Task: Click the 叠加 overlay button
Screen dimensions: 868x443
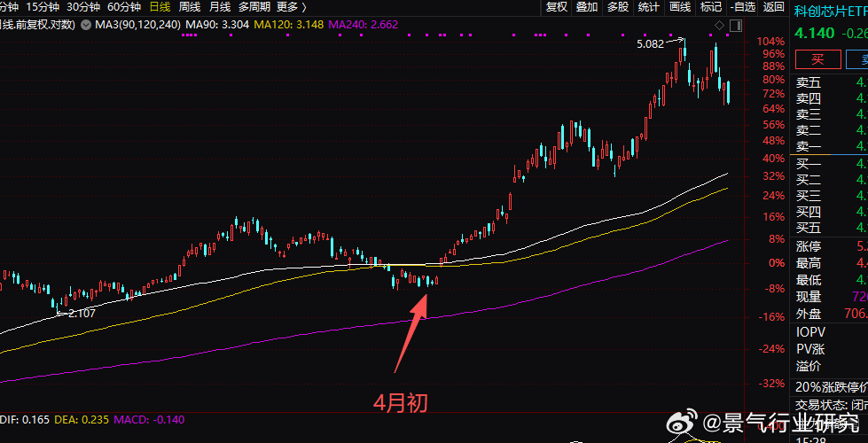Action: (x=587, y=7)
